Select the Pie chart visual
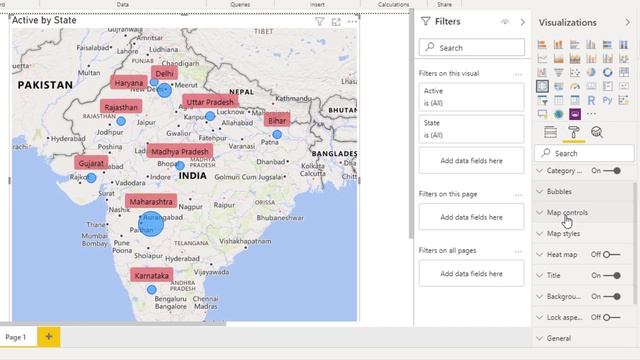 click(591, 73)
